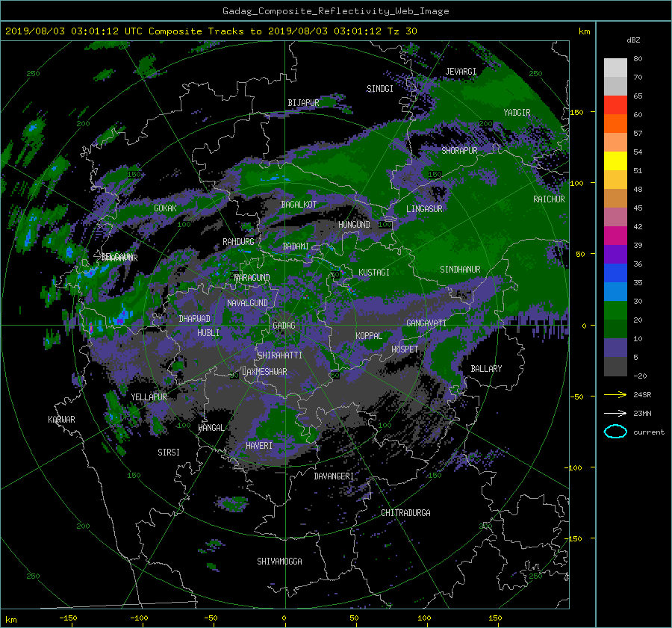The image size is (672, 628).
Task: Click the DHARWAD city label
Action: click(x=194, y=319)
